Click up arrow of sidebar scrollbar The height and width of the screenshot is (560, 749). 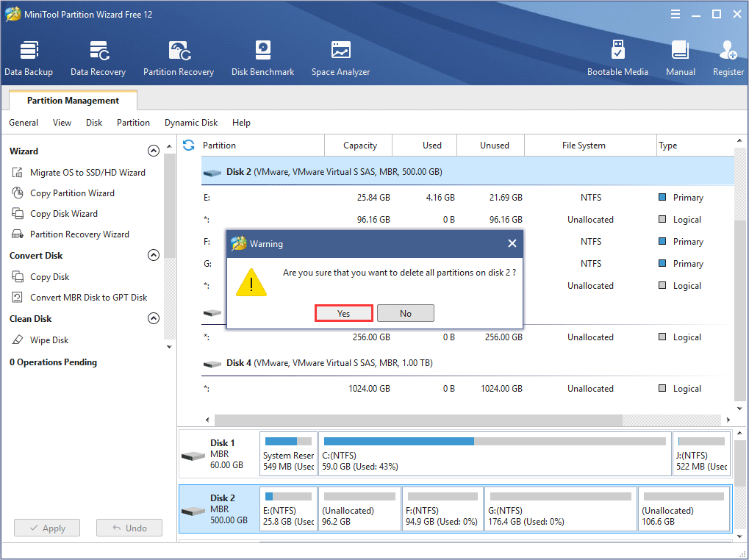(x=169, y=146)
